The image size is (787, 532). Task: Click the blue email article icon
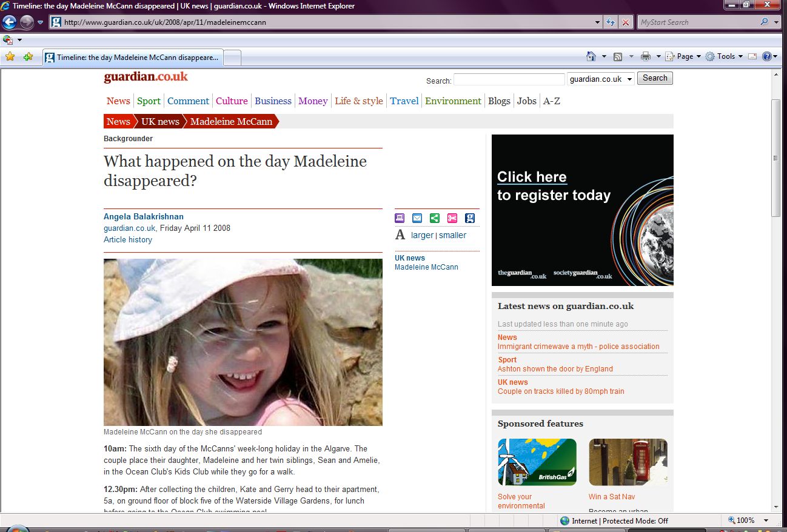(417, 218)
